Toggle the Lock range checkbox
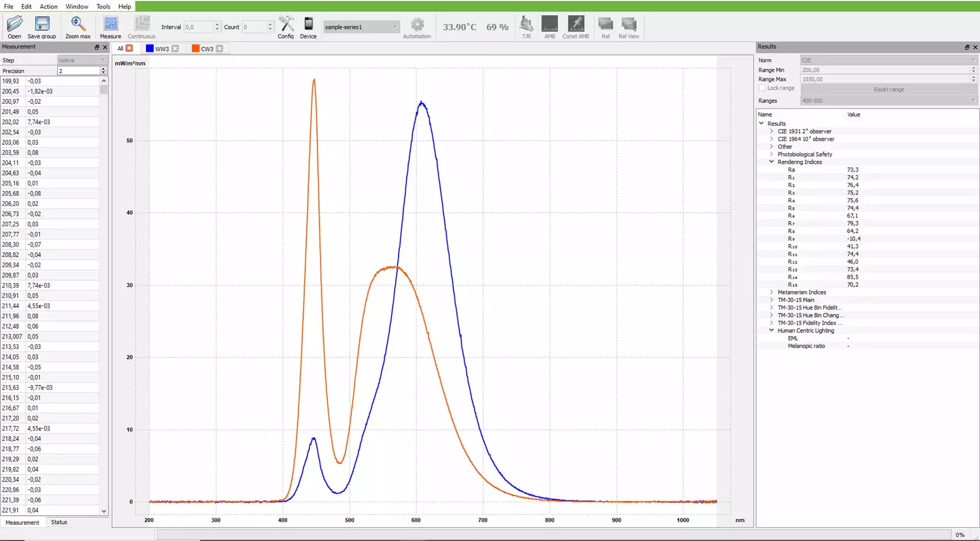980x541 pixels. click(762, 88)
